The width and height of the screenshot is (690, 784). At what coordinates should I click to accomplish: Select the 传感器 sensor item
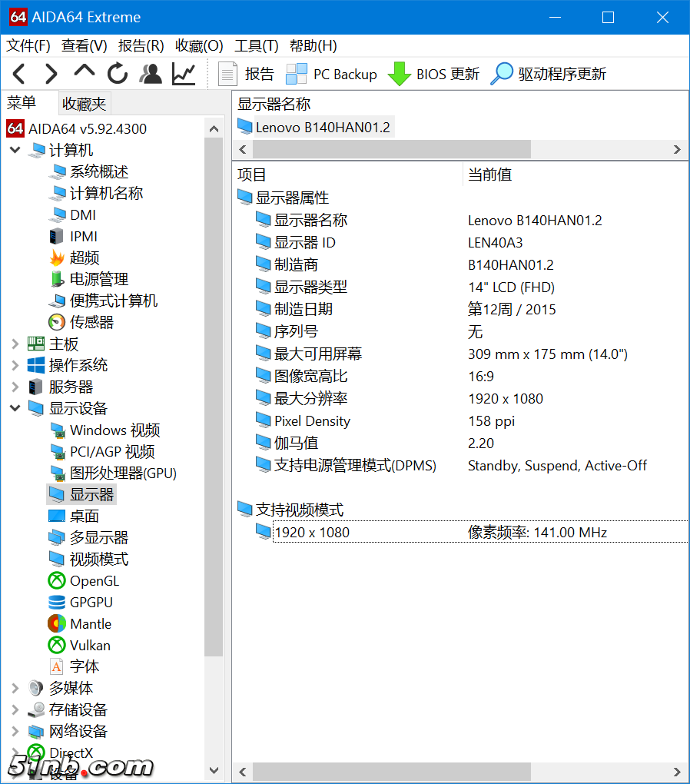point(91,322)
